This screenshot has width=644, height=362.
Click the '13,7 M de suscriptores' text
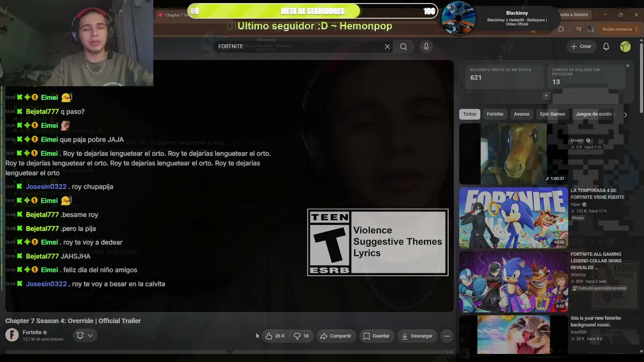tap(43, 339)
